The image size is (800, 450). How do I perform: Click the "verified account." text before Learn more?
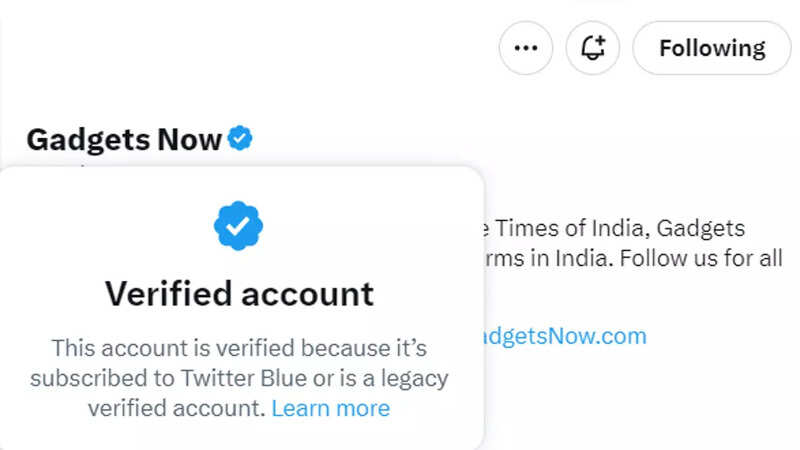pyautogui.click(x=177, y=408)
